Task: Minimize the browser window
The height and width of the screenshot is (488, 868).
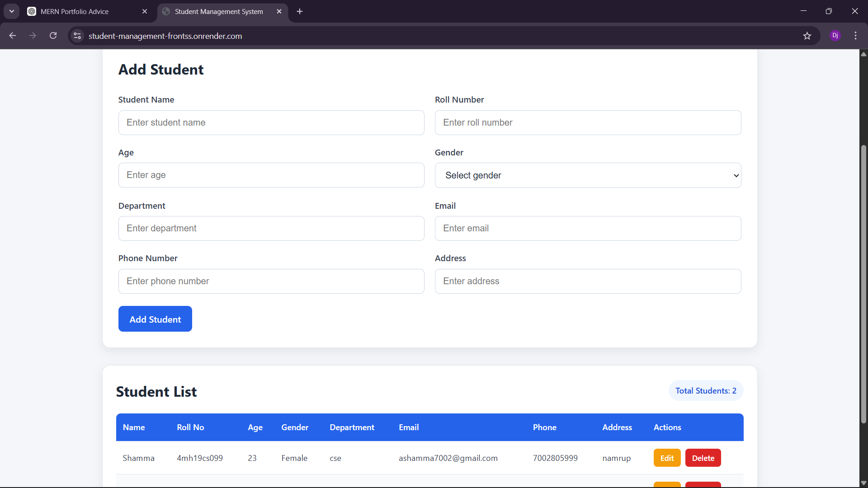Action: (x=803, y=11)
